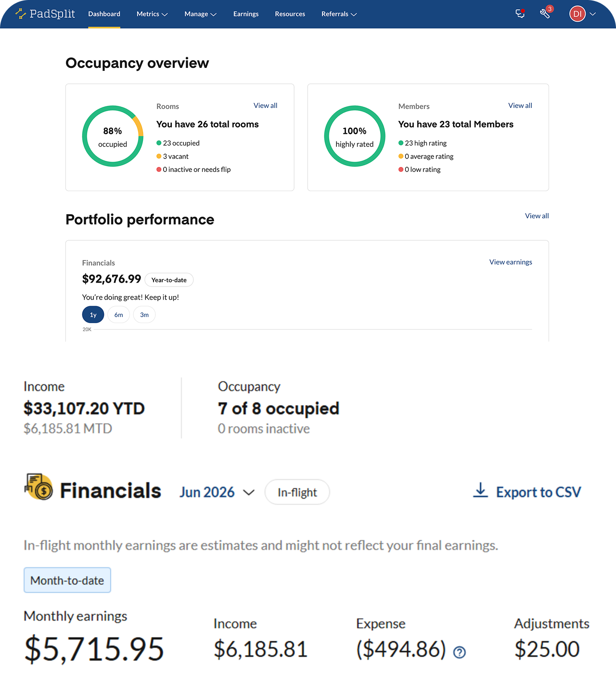Click the Financials money icon
The image size is (616, 689).
click(x=38, y=487)
